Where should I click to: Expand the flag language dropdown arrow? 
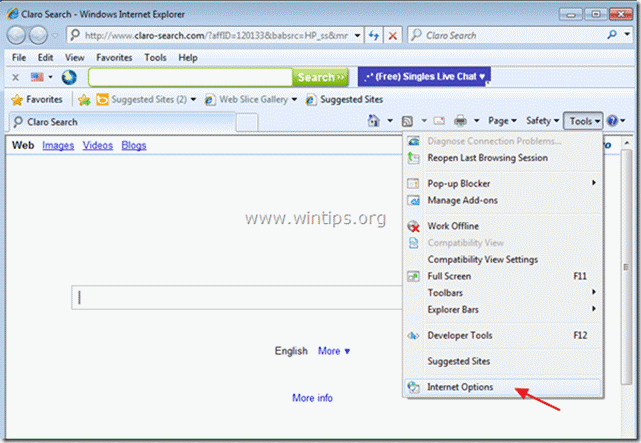click(x=50, y=77)
